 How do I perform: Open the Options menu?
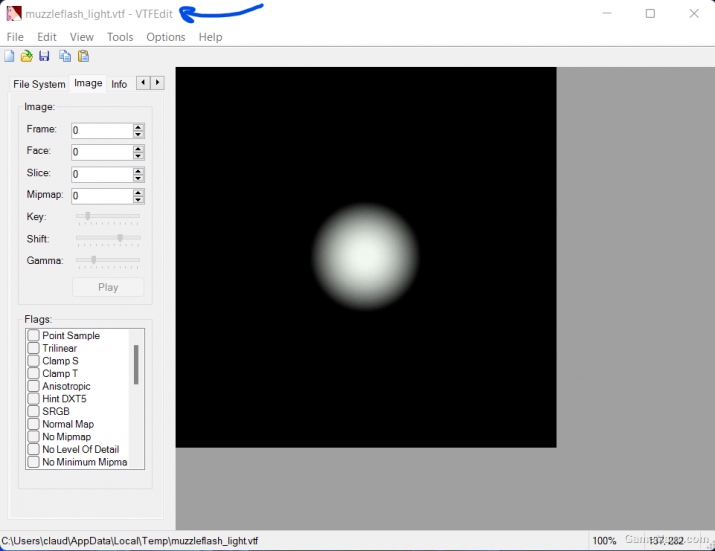click(x=166, y=37)
